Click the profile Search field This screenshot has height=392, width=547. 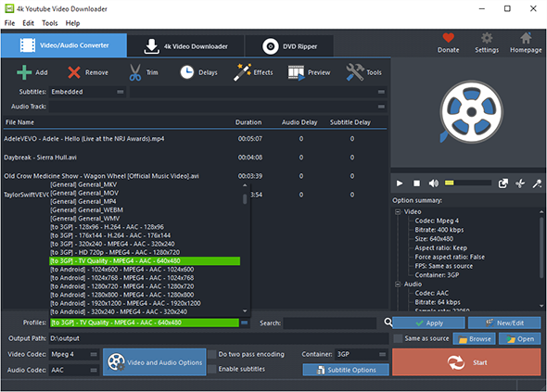(x=330, y=322)
